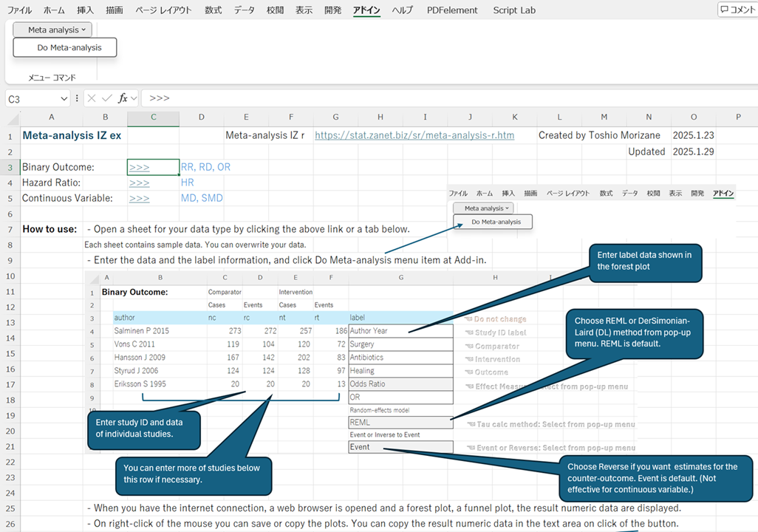Select the 校閲 ribbon tab
This screenshot has height=532, width=758.
(275, 10)
